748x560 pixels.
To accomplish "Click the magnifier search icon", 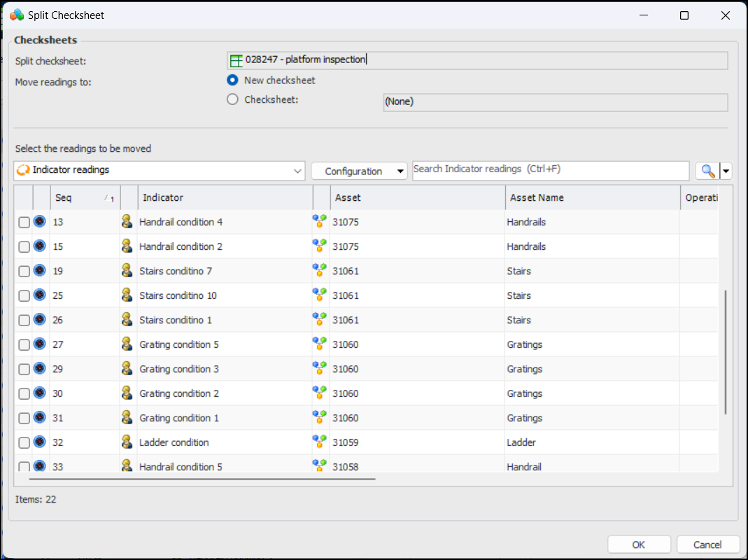I will pos(707,171).
